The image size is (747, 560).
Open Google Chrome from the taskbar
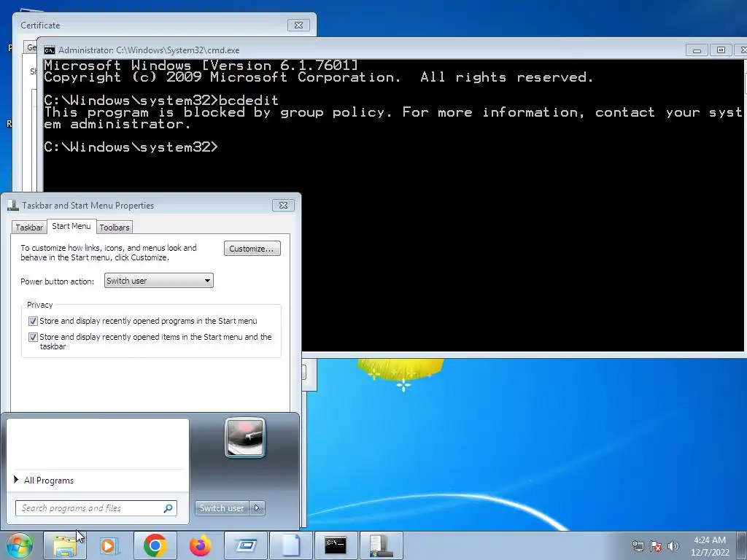click(155, 545)
